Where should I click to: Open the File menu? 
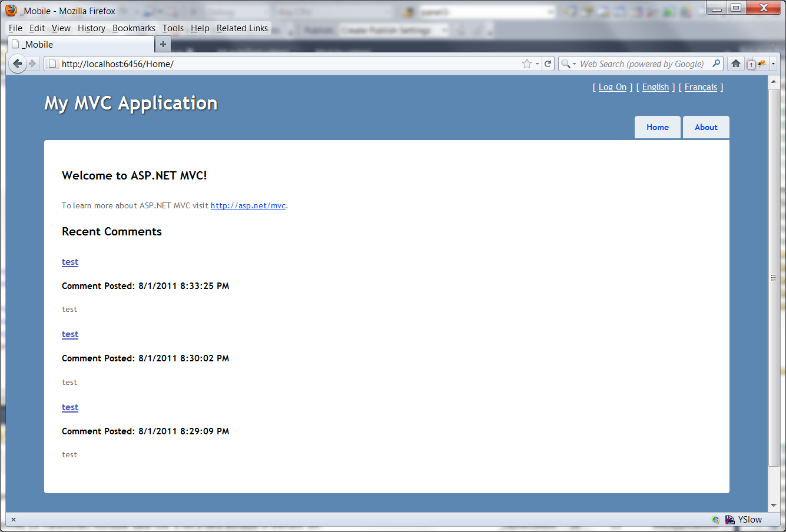pyautogui.click(x=15, y=28)
